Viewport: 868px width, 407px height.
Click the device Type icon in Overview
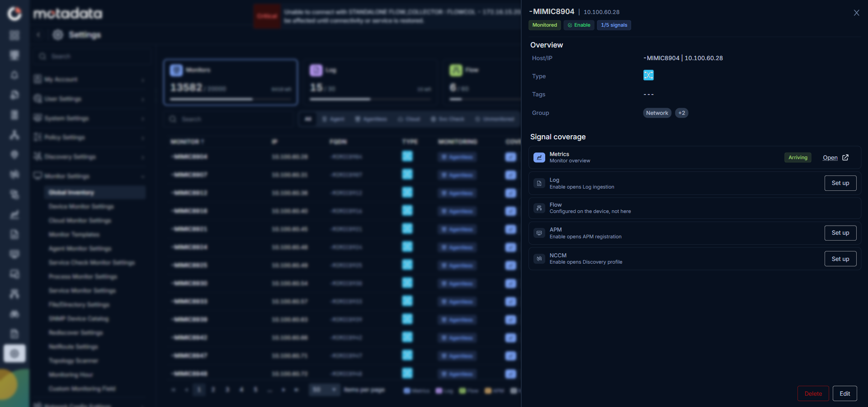click(648, 75)
